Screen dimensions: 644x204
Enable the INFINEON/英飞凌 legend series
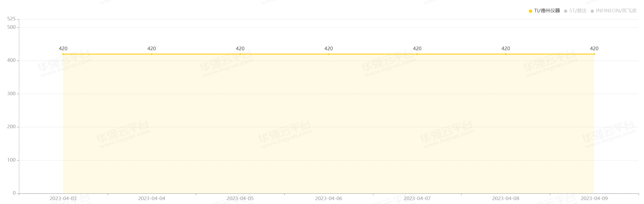click(613, 11)
